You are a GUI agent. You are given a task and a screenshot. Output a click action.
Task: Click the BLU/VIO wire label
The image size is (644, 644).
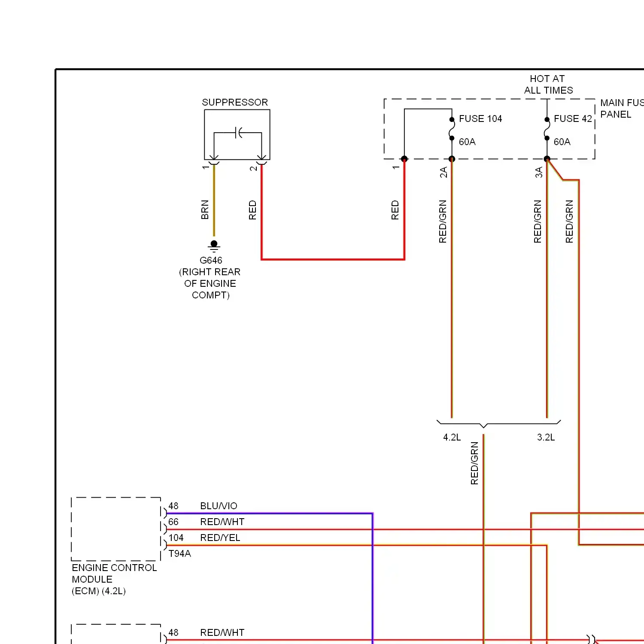click(x=219, y=506)
